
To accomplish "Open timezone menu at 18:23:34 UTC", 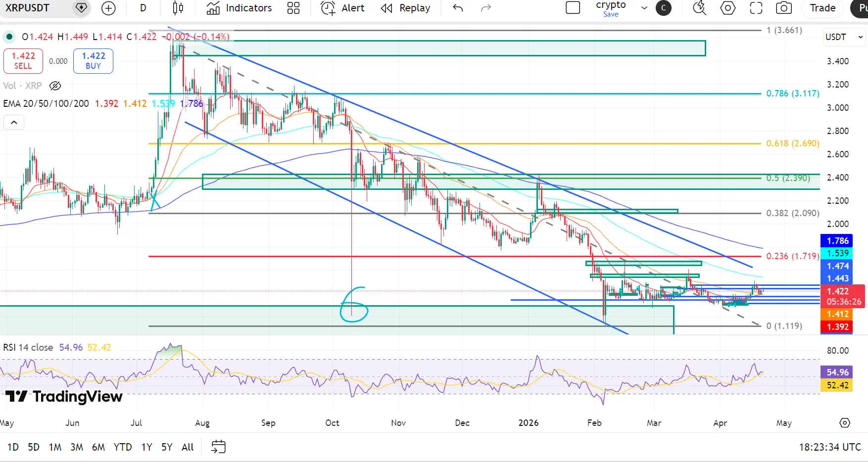I will [830, 447].
